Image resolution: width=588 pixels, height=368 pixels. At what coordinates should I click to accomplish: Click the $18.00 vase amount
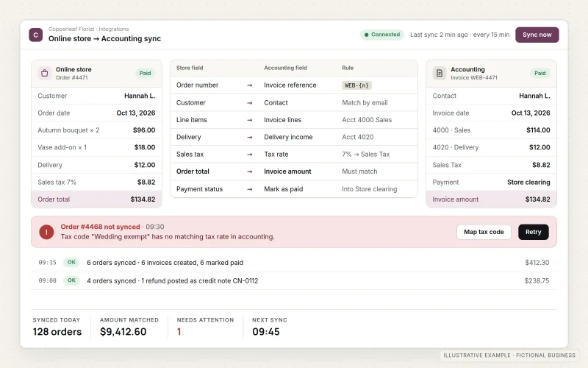[x=145, y=148]
